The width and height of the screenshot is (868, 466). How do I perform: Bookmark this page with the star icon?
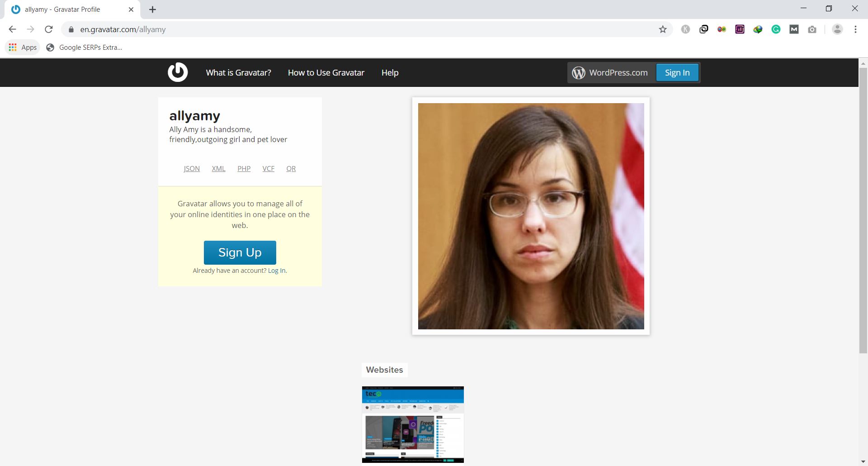pos(663,29)
